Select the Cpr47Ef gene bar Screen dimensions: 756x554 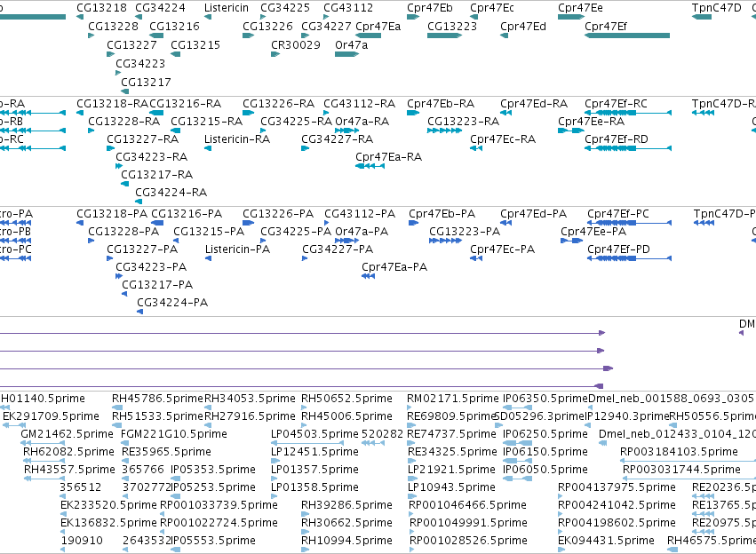[627, 36]
